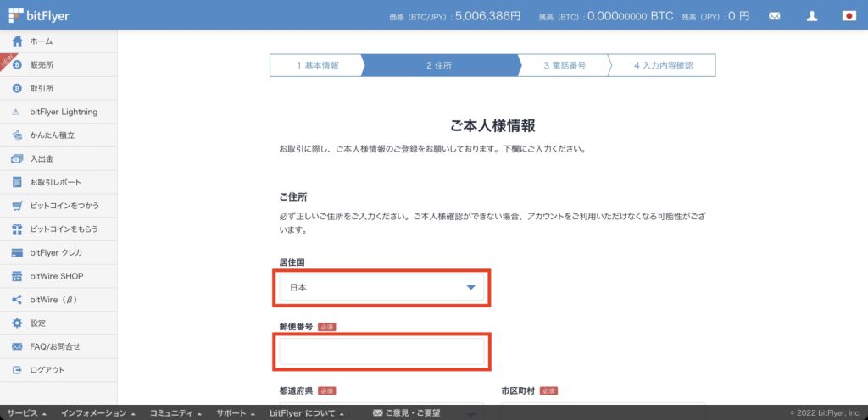Viewport: 868px width, 420px height.
Task: Click the BTC balance 0.00000000 BTC
Action: pos(630,16)
